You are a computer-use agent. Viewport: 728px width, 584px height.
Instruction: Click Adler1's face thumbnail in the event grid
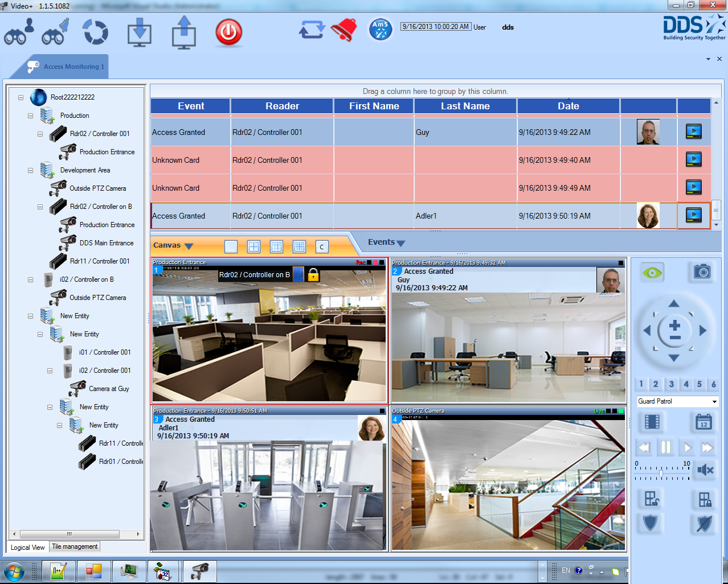coord(648,215)
